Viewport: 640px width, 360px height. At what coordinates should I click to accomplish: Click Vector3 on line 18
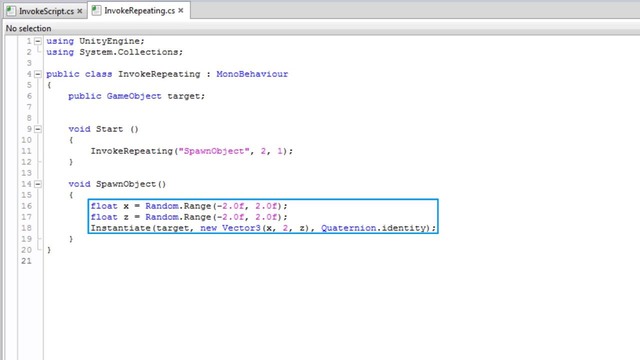[x=241, y=228]
